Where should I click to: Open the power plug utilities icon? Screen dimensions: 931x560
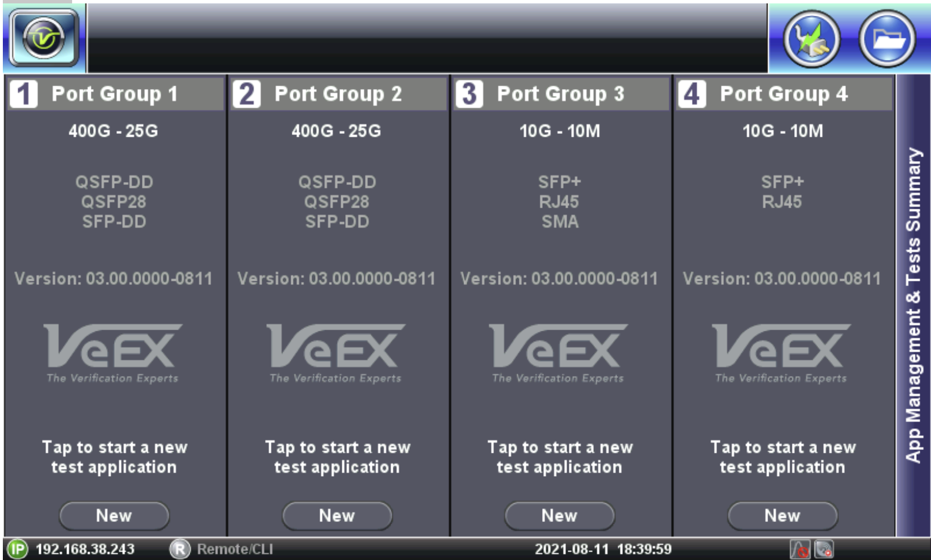click(812, 39)
